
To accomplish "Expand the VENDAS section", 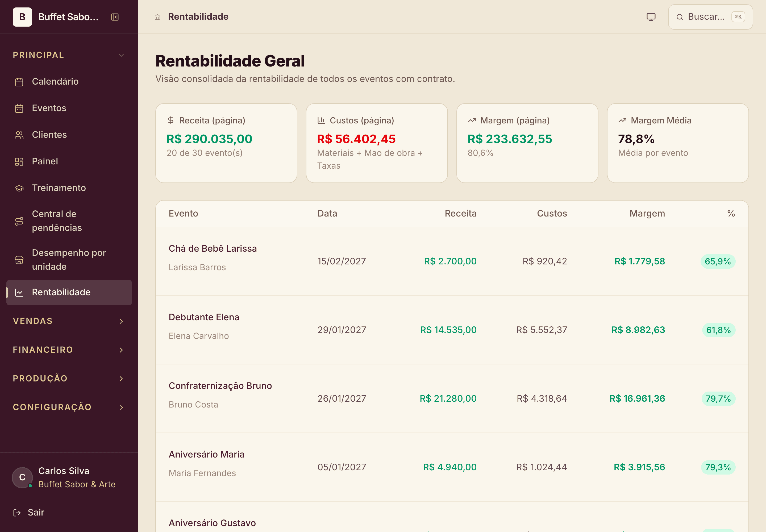I will (x=69, y=321).
